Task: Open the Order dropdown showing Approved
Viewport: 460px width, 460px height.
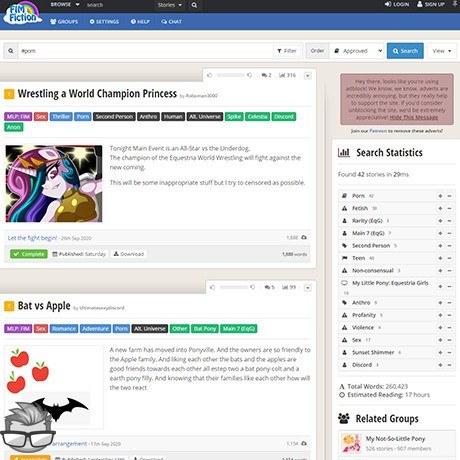Action: click(357, 51)
